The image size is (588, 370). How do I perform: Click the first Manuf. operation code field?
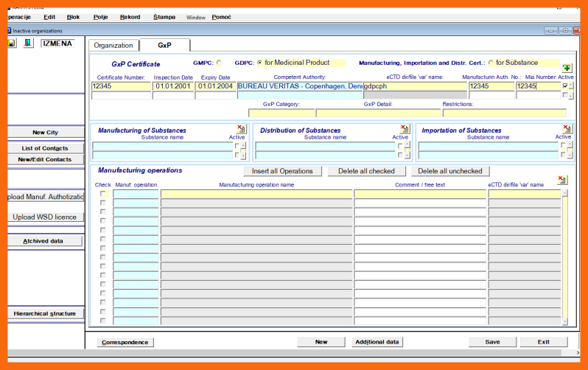136,194
